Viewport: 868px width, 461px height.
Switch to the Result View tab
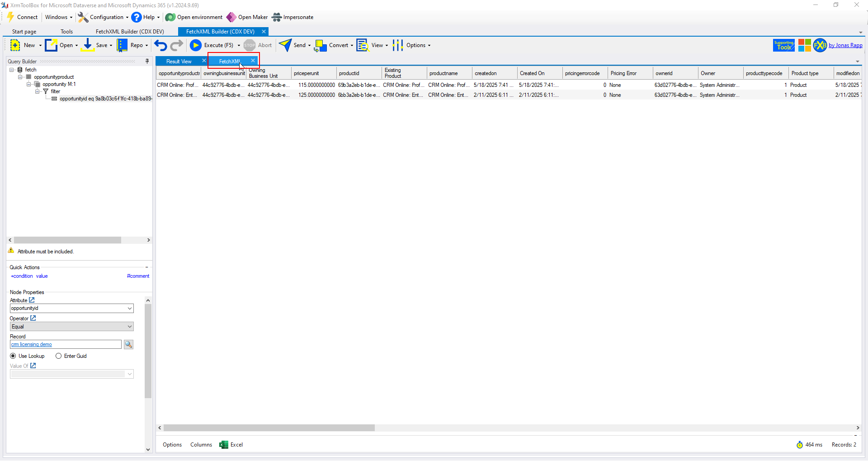tap(179, 61)
